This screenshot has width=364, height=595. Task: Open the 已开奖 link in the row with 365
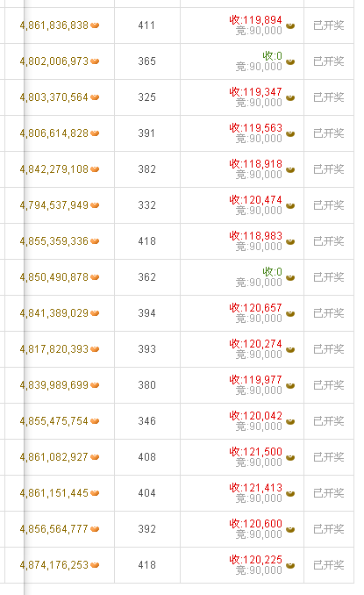[x=329, y=61]
